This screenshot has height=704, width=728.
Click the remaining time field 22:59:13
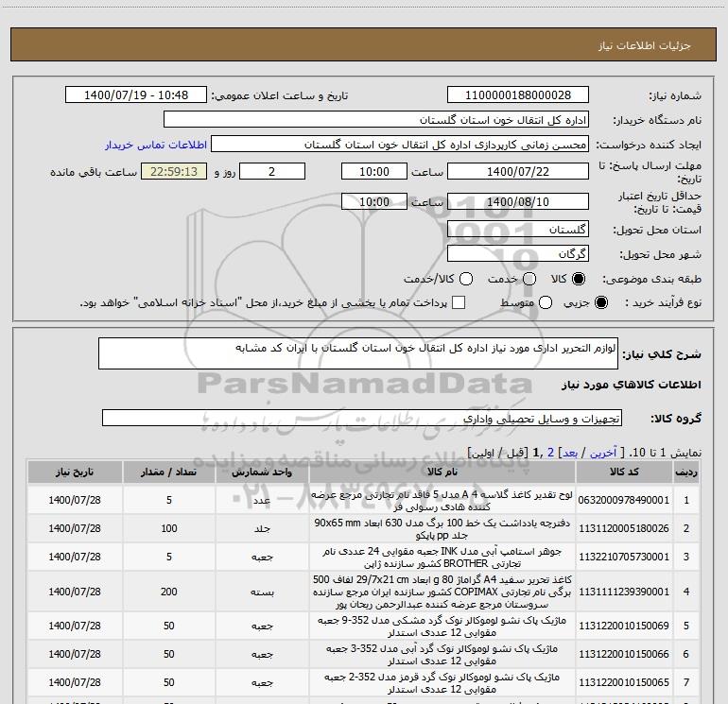point(174,171)
